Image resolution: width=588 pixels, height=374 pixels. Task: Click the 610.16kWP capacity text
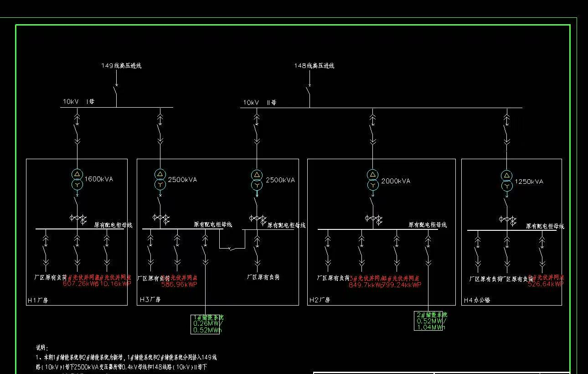point(114,284)
